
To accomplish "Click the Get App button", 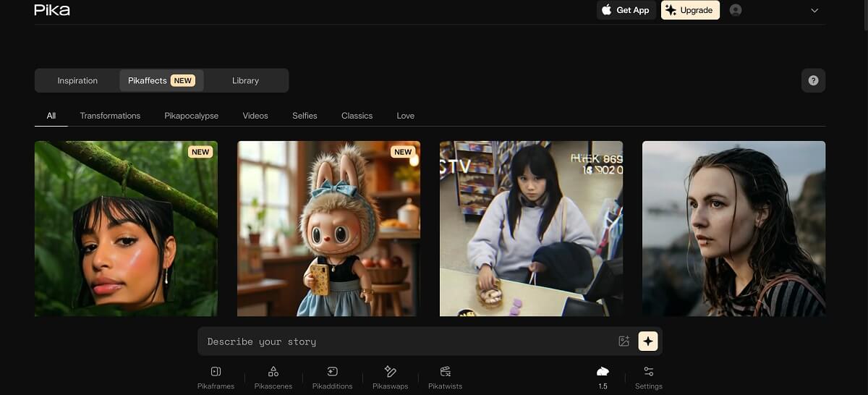I will click(626, 10).
